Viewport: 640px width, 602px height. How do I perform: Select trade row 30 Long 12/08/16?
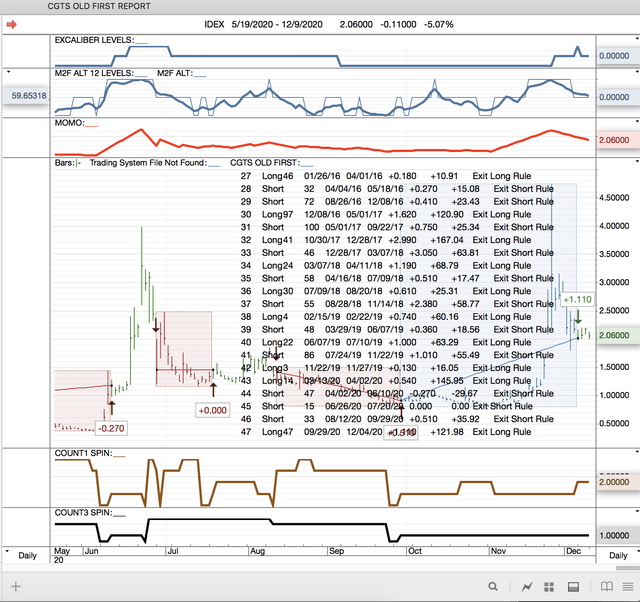coord(386,214)
